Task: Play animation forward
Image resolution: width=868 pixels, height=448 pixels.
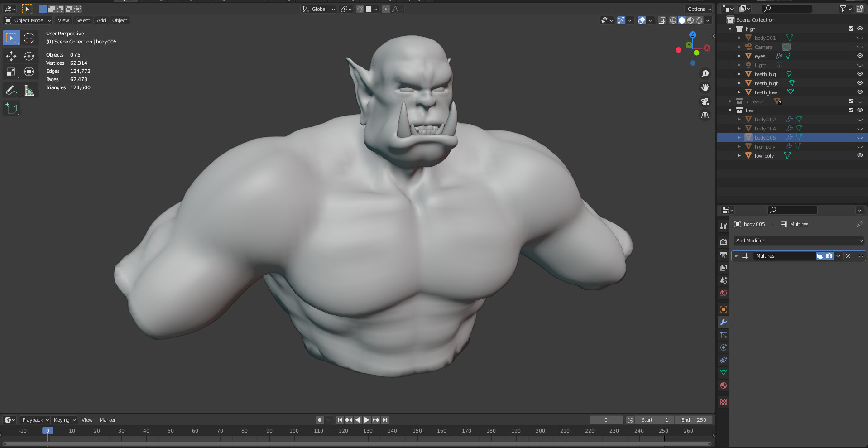Action: 367,420
